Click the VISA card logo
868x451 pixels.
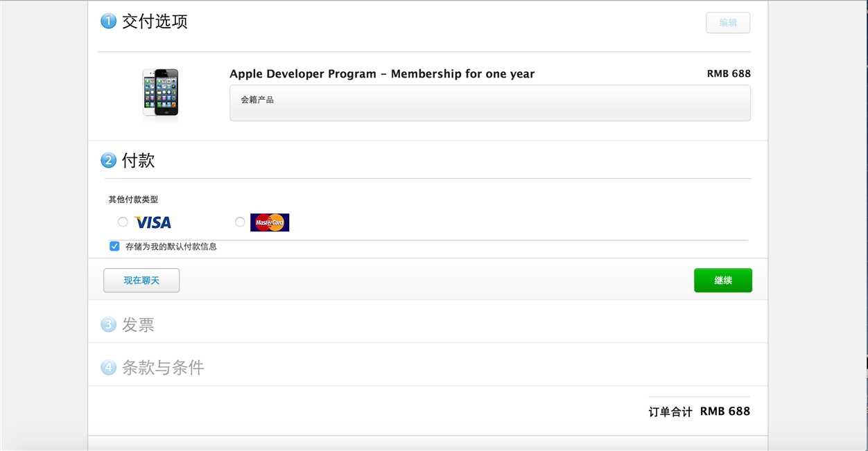pyautogui.click(x=153, y=222)
